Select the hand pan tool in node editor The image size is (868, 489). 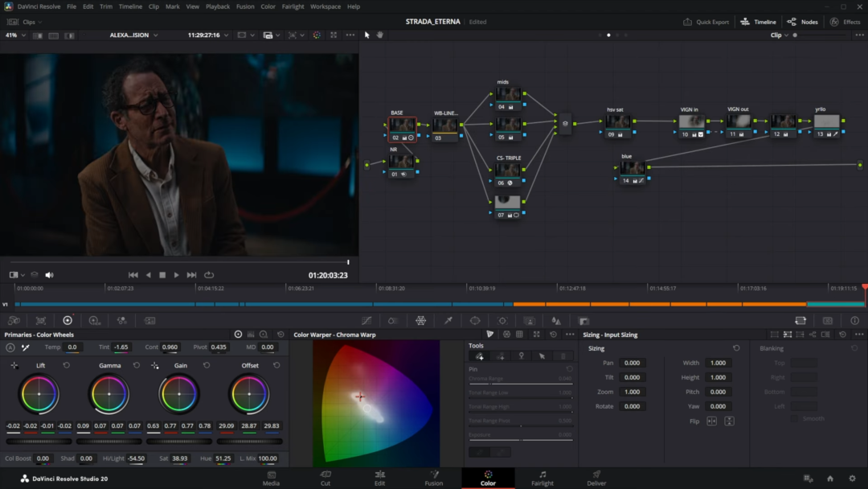tap(379, 35)
